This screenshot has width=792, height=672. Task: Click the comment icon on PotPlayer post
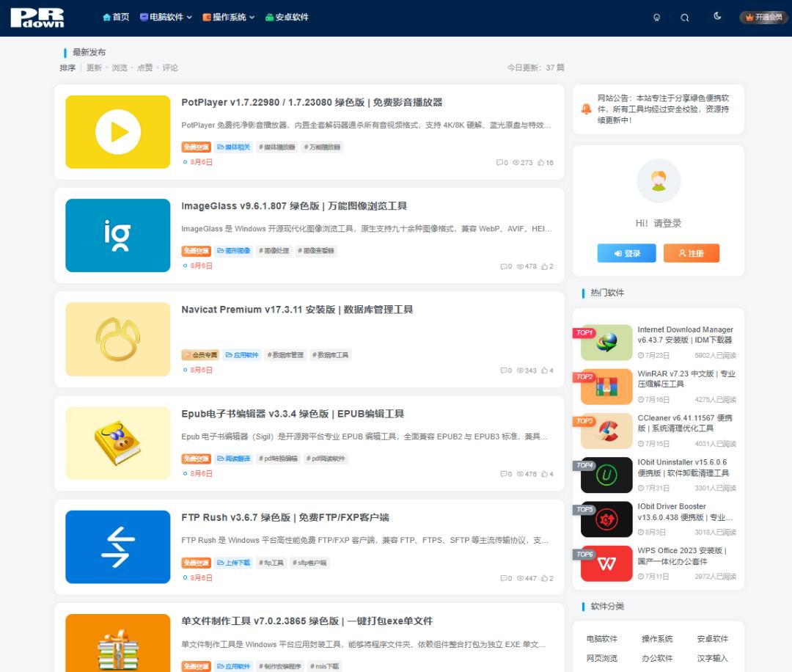(x=499, y=163)
